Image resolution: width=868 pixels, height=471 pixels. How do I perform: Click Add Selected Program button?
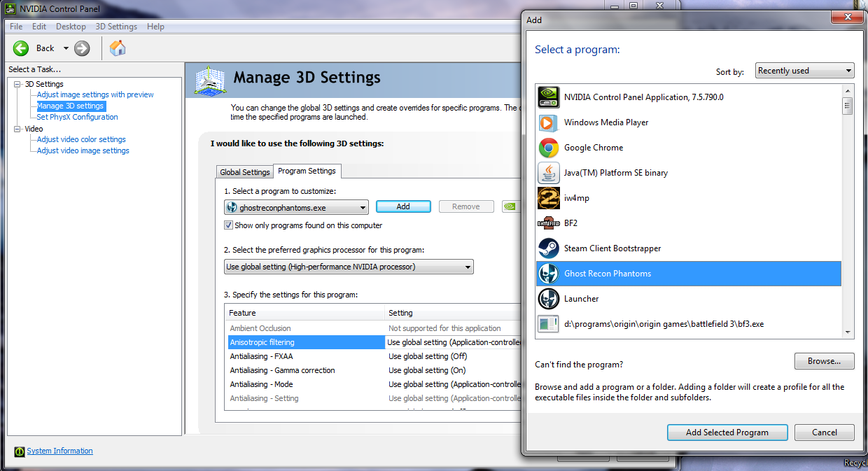727,433
